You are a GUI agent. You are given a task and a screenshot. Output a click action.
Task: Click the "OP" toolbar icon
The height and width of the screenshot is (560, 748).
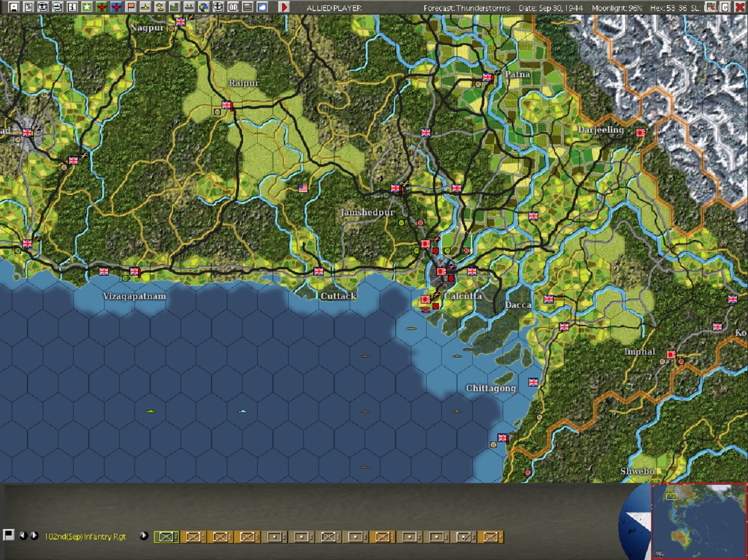coord(233,7)
